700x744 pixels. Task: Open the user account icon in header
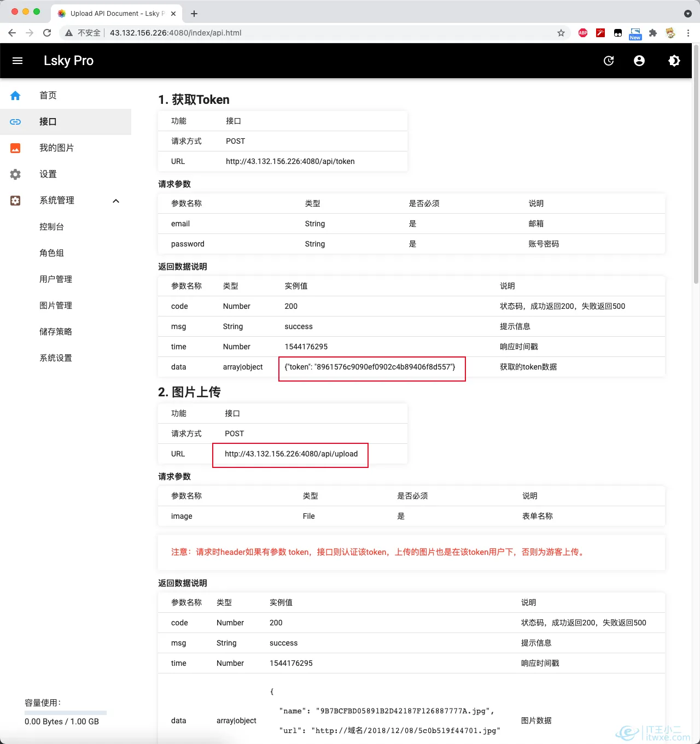[639, 61]
